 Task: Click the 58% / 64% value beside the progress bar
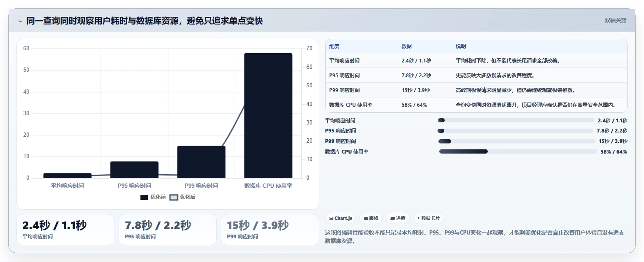point(614,152)
